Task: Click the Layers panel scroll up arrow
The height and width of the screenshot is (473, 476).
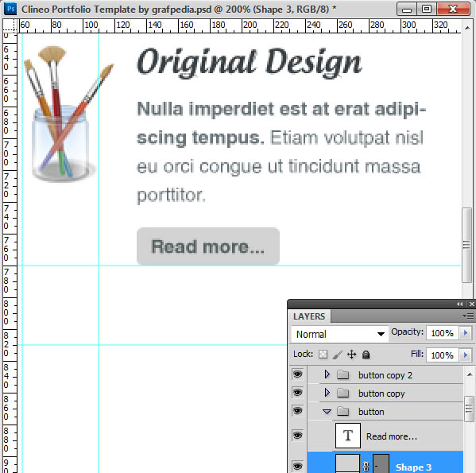Action: (x=470, y=374)
